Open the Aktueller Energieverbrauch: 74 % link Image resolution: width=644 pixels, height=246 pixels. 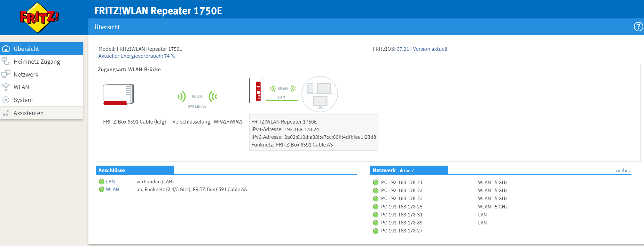137,56
